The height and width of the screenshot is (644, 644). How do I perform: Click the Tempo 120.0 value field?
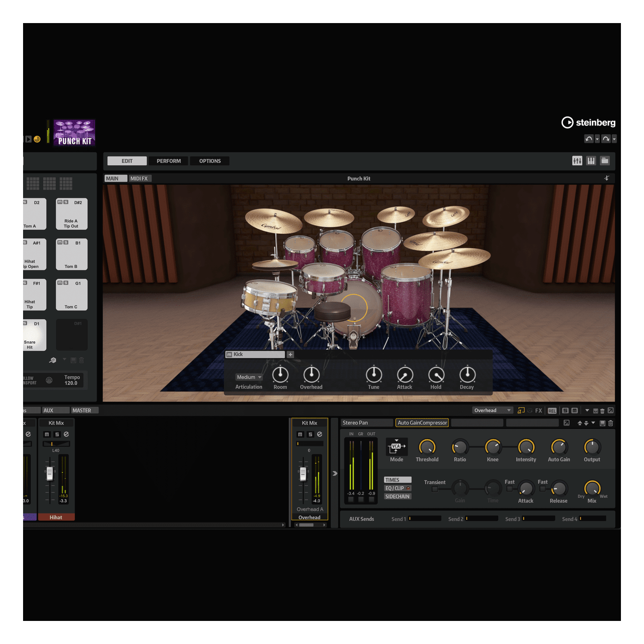coord(71,383)
